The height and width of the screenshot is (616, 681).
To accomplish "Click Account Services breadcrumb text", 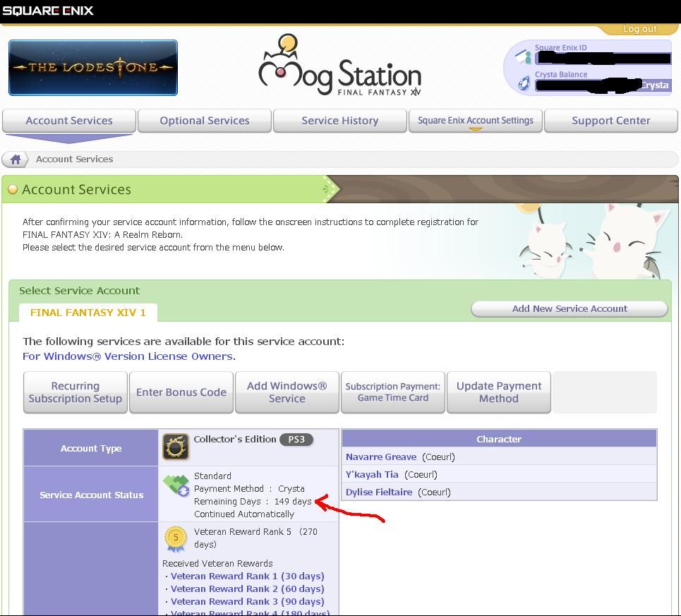I will click(74, 159).
